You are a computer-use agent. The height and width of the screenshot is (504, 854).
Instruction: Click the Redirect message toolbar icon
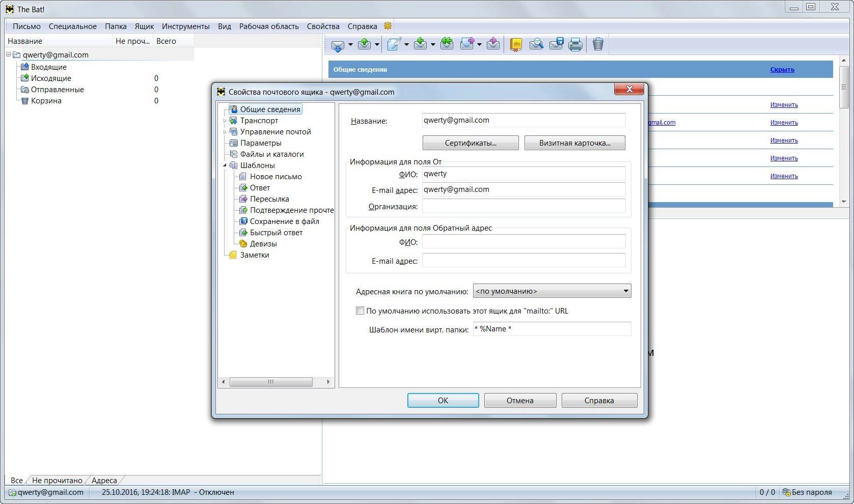pyautogui.click(x=493, y=45)
